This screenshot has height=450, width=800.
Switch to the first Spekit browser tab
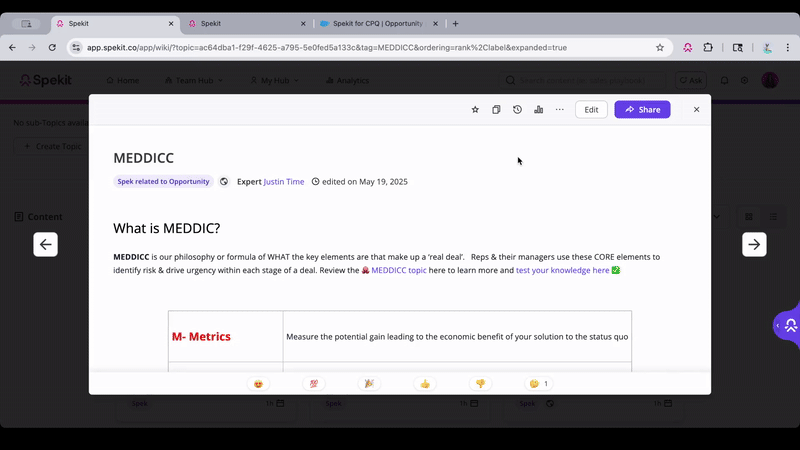(x=115, y=23)
